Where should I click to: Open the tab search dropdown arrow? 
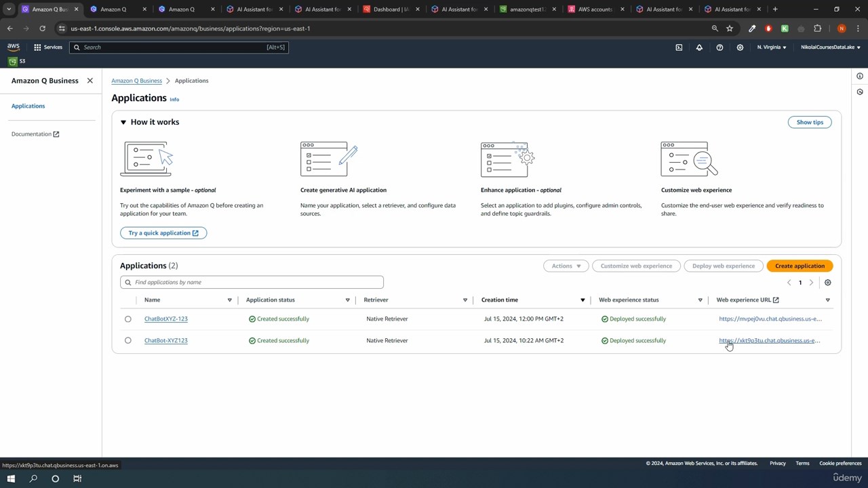tap(9, 9)
